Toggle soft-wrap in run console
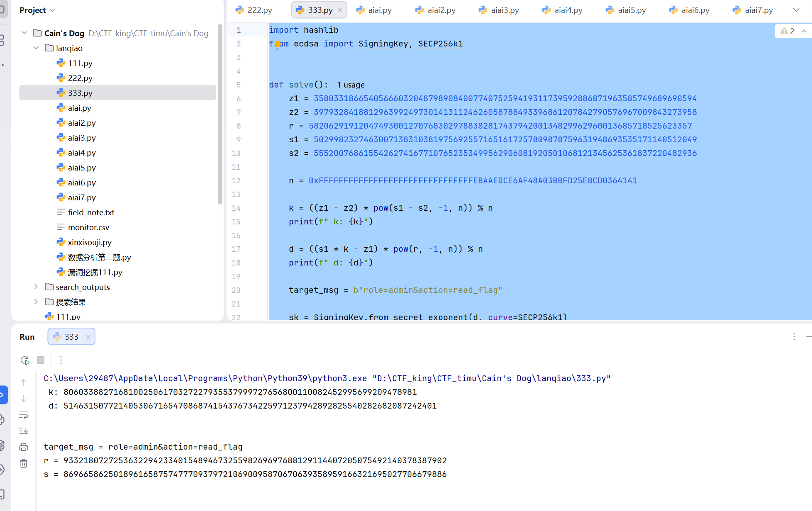Viewport: 812px width, 511px height. [x=24, y=415]
